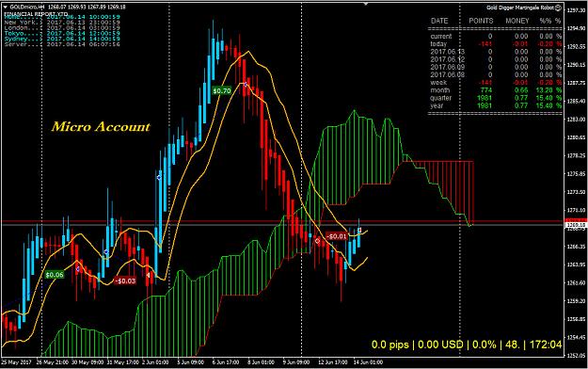Viewport: 588px width, 369px height.
Task: Click the 2017.06.13 report row
Action: point(496,52)
